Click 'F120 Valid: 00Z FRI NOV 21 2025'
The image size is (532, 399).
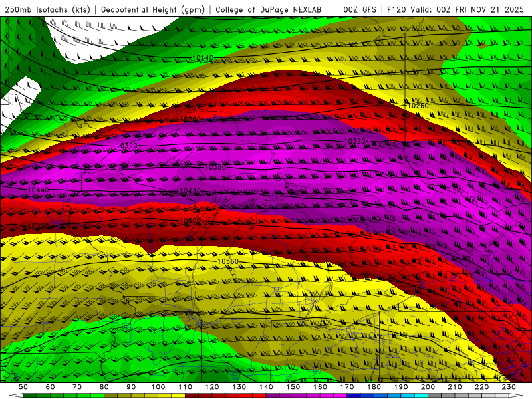pyautogui.click(x=456, y=9)
